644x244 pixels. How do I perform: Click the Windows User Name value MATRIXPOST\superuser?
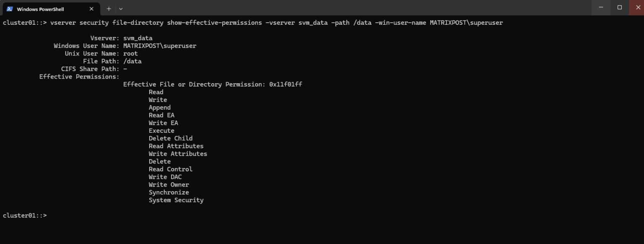[x=159, y=46]
